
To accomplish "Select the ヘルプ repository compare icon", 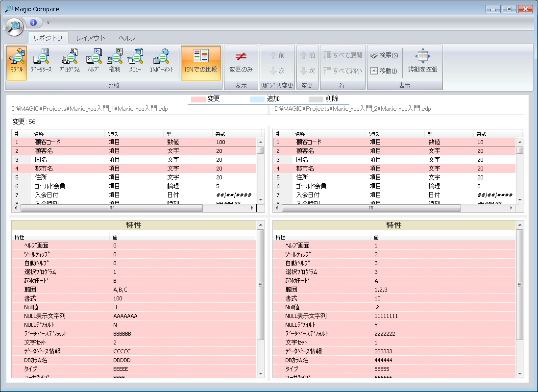I will (93, 61).
